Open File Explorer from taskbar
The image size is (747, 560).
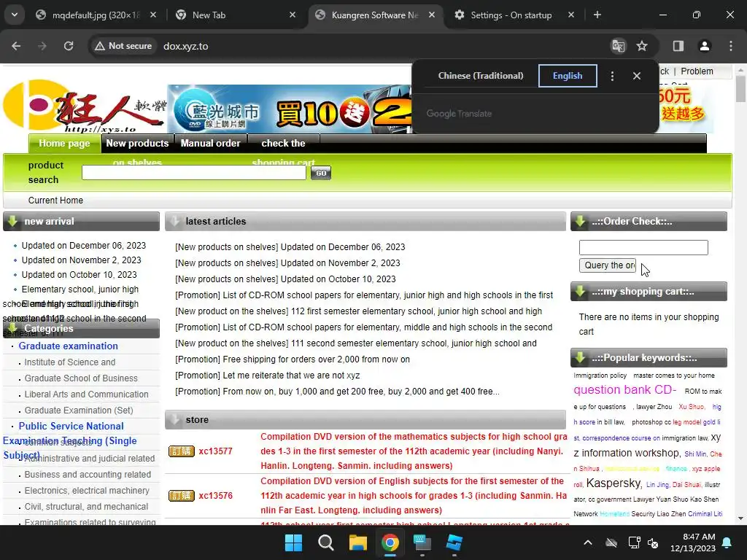tap(357, 542)
